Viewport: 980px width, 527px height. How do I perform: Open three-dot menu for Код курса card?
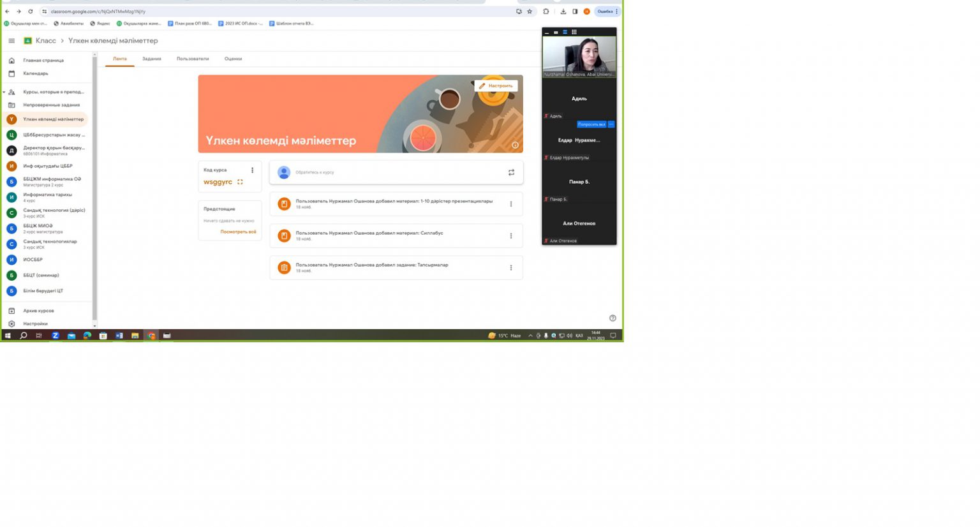(x=252, y=170)
